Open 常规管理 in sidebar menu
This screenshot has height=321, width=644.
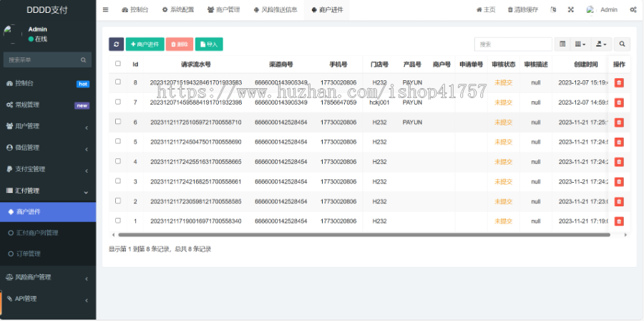(x=48, y=105)
